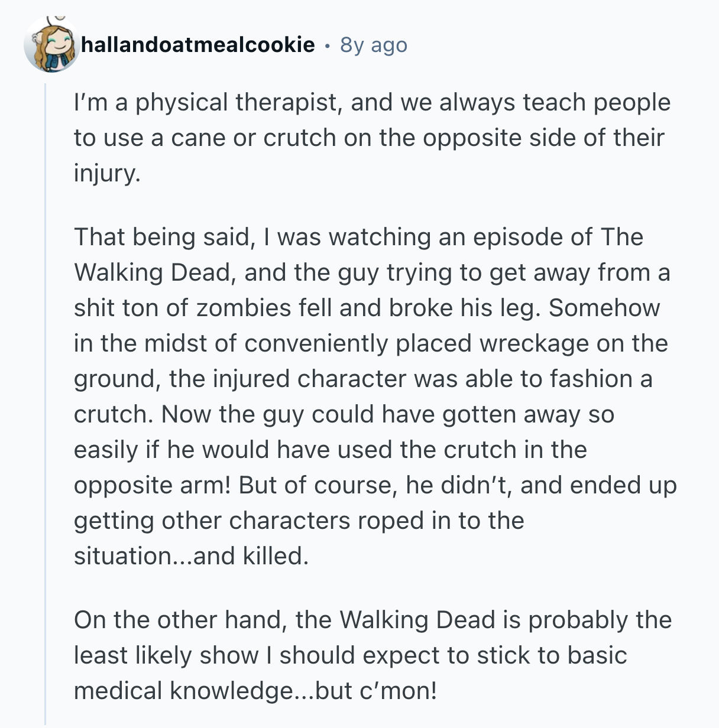719x728 pixels.
Task: Collapse the comment using the vertical thread line
Action: coord(46,402)
